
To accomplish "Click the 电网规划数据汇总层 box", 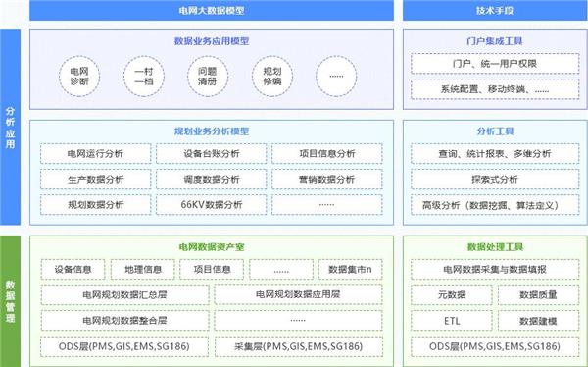I will tap(124, 294).
